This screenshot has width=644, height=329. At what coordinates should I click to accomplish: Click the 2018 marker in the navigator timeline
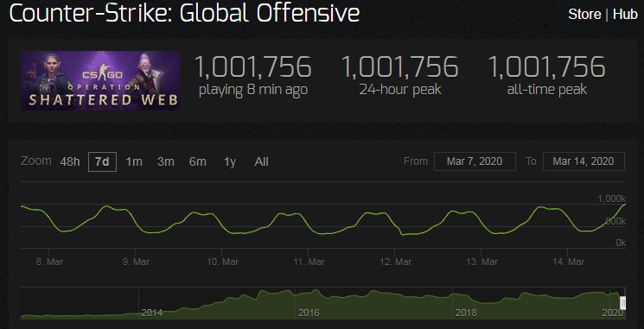pyautogui.click(x=466, y=313)
